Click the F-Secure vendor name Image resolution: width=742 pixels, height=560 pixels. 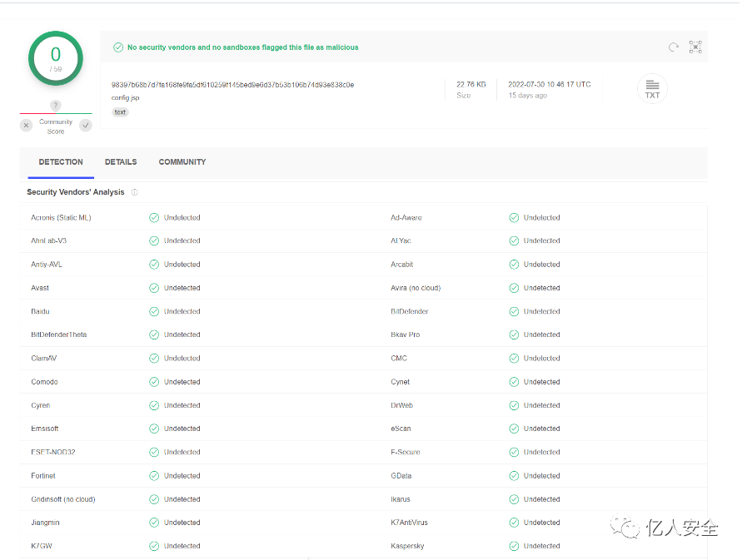[405, 452]
